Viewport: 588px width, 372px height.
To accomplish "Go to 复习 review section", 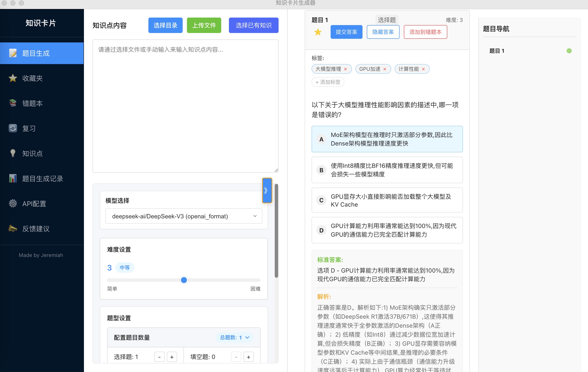I will pos(29,128).
